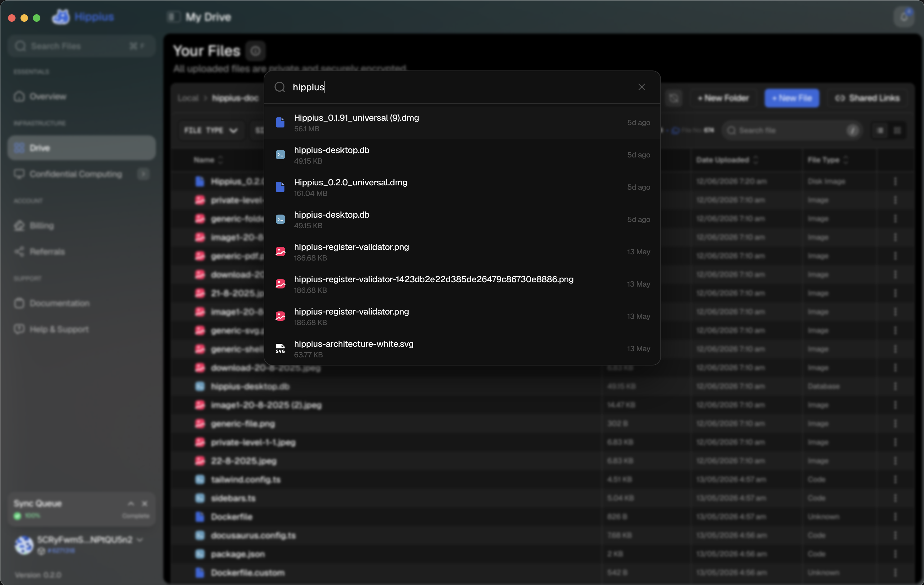Open Confidential Computing in the sidebar
Screen dimensions: 924x585
(81, 174)
